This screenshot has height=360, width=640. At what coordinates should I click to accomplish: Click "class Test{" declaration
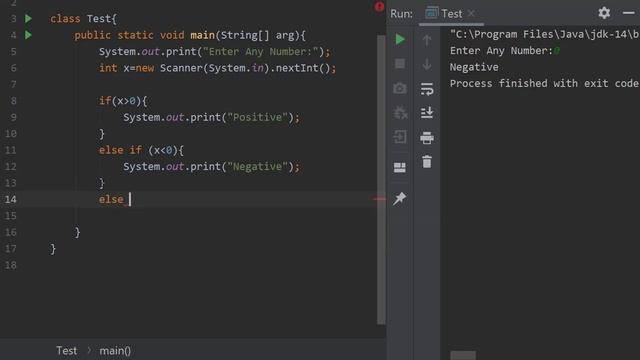[x=83, y=19]
